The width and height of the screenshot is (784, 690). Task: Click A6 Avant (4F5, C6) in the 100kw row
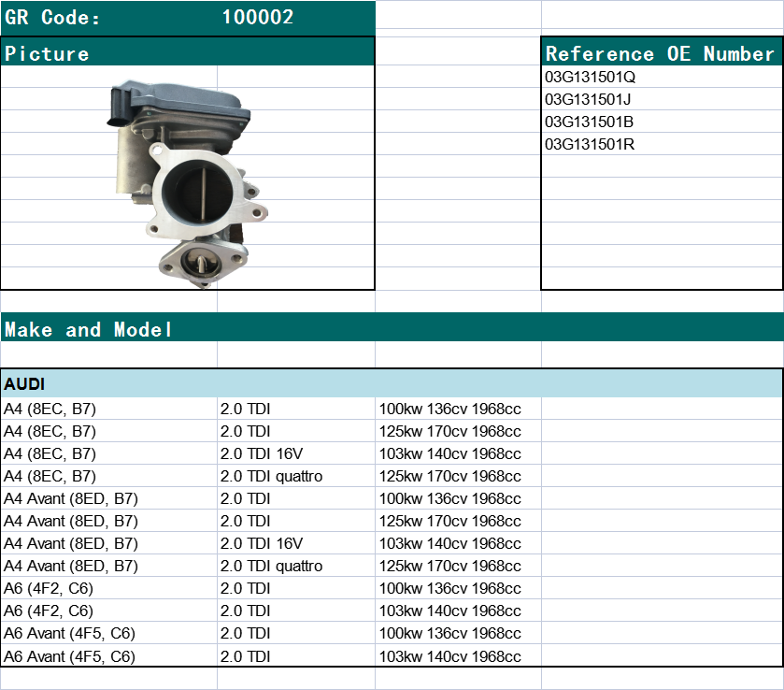coord(69,634)
